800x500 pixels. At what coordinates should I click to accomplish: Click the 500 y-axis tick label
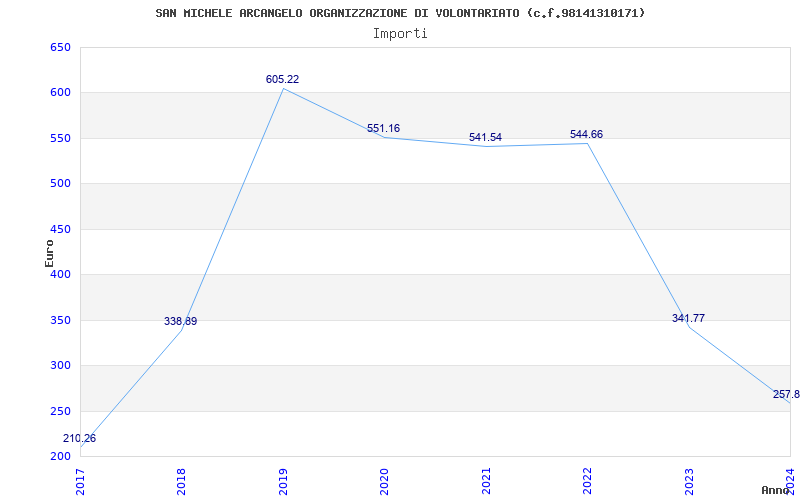pyautogui.click(x=60, y=184)
